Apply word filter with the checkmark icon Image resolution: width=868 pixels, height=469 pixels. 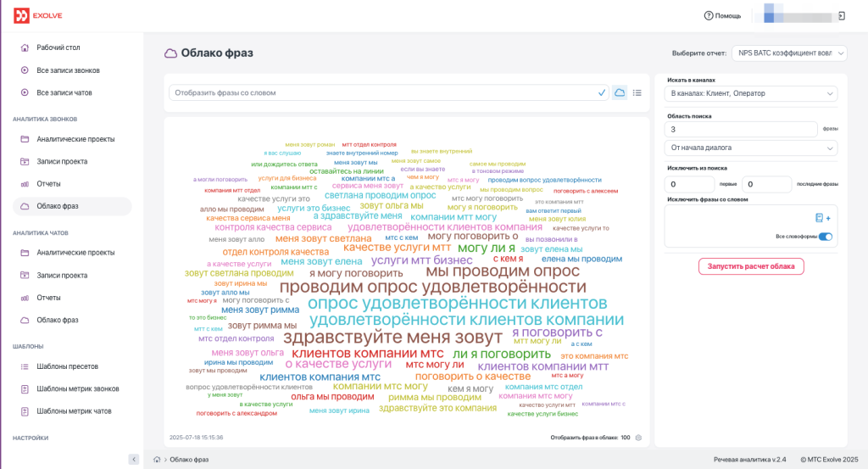tap(602, 93)
